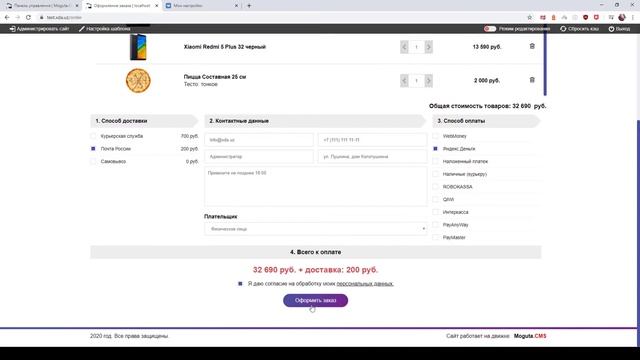
Task: Choose cash to courier payment
Action: [x=436, y=174]
